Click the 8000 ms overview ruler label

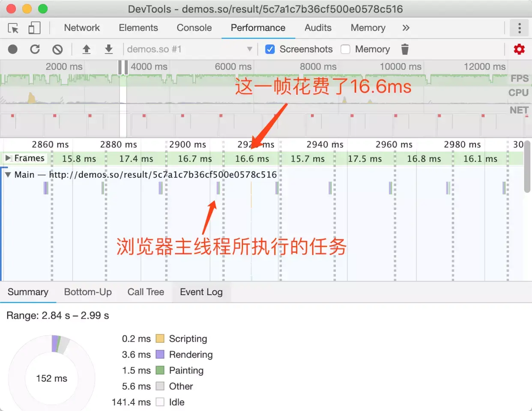[x=318, y=67]
